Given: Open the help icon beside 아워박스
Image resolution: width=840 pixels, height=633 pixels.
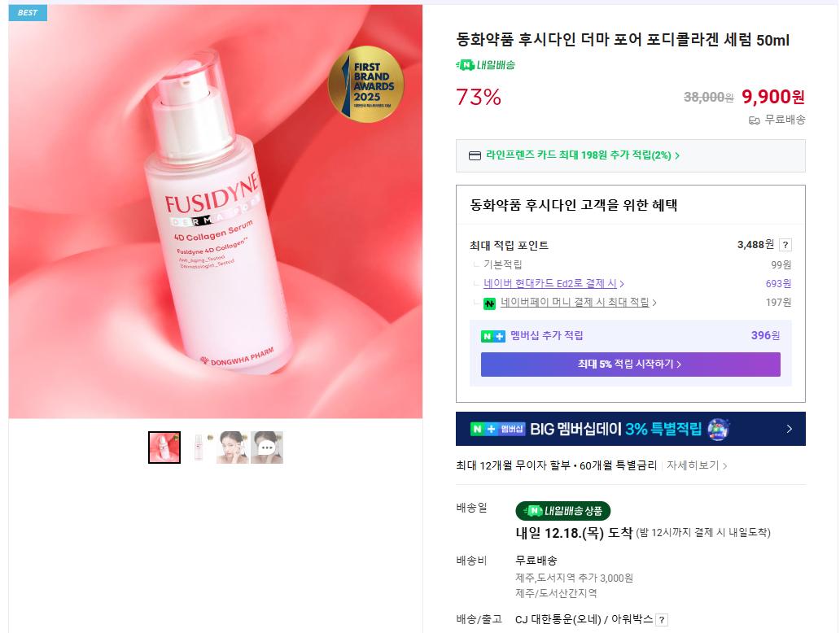Looking at the screenshot, I should pyautogui.click(x=662, y=620).
